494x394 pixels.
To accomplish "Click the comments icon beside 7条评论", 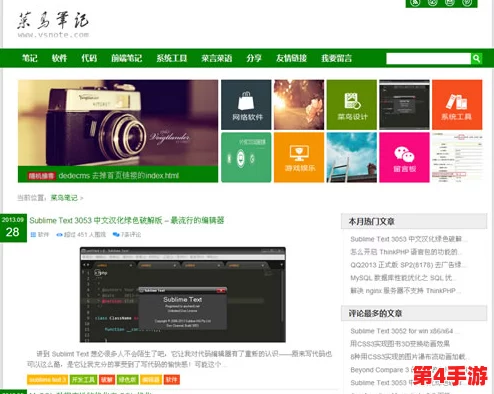I will (116, 235).
